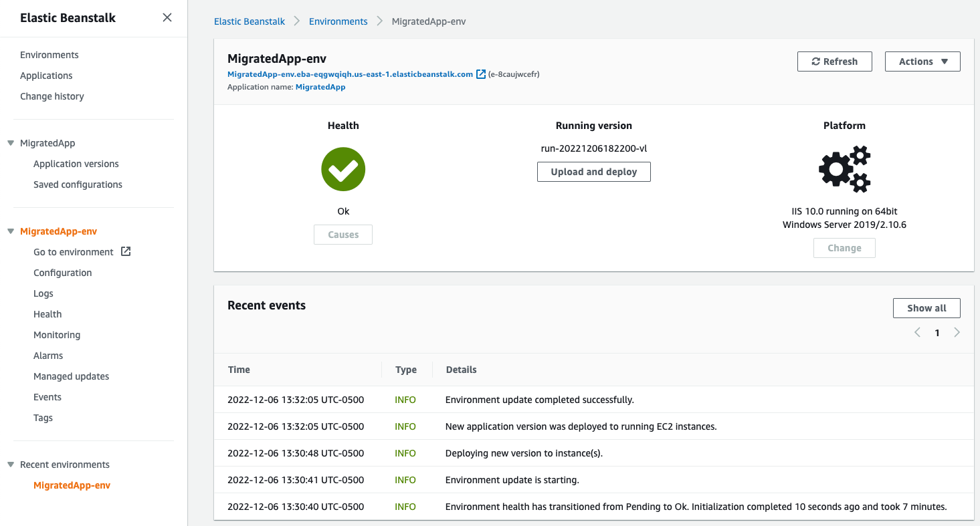980x526 pixels.
Task: Open Events in the sidebar
Action: pyautogui.click(x=47, y=397)
